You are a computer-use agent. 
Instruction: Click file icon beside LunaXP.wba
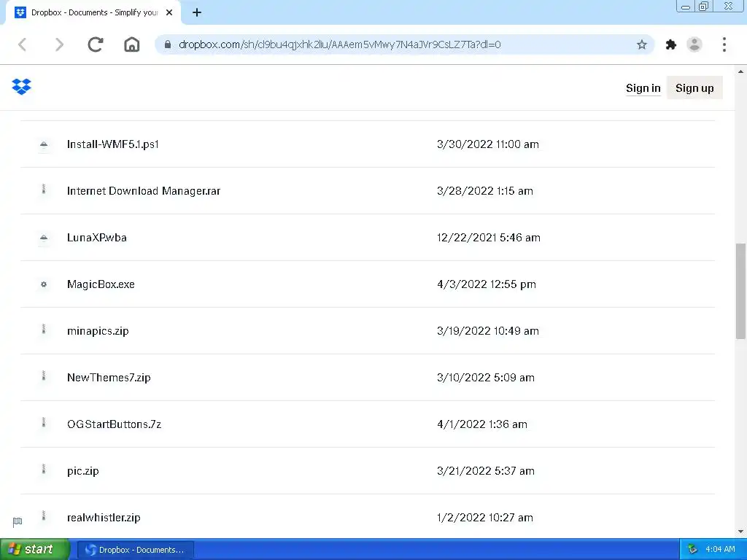(x=44, y=237)
